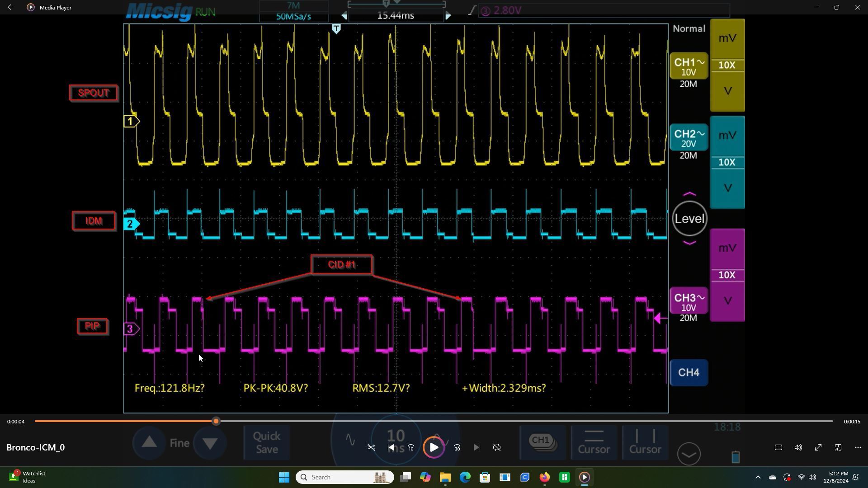Click the Windows Start button

(284, 477)
